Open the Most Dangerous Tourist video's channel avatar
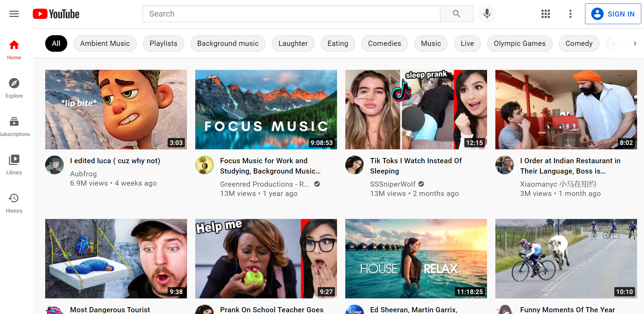The image size is (644, 314). (55, 310)
